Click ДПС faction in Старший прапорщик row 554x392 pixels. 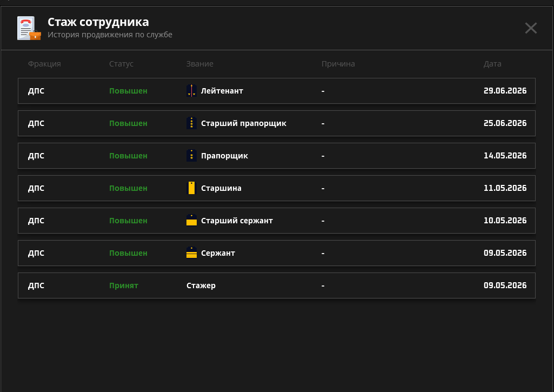pos(36,123)
